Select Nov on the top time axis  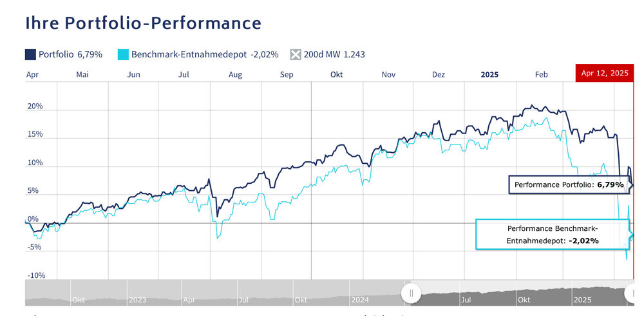click(x=388, y=75)
